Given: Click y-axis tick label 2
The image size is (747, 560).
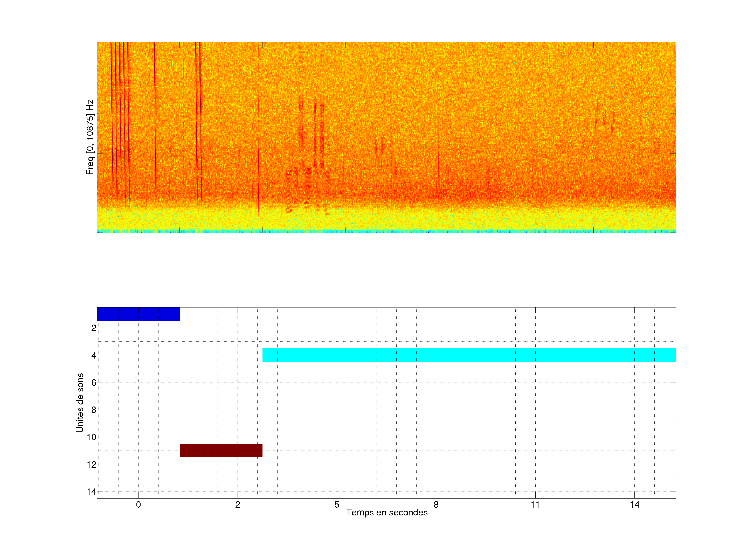Looking at the screenshot, I should tap(94, 328).
